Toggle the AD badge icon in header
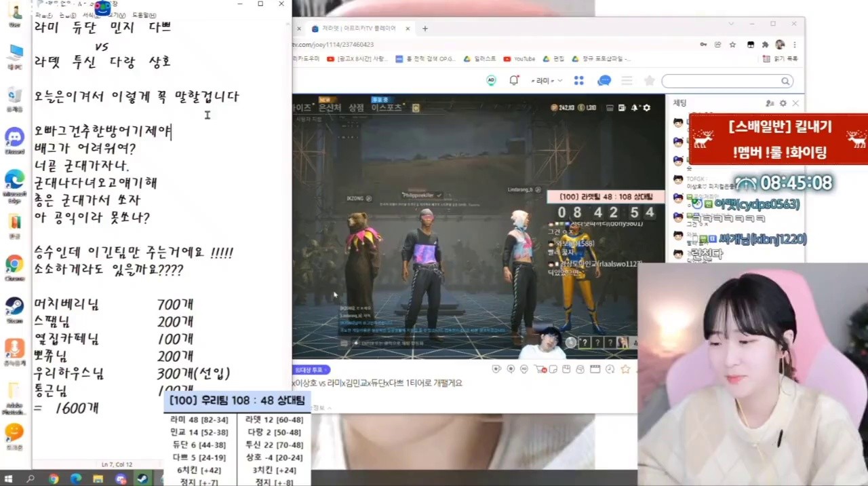Image resolution: width=868 pixels, height=486 pixels. click(x=492, y=81)
